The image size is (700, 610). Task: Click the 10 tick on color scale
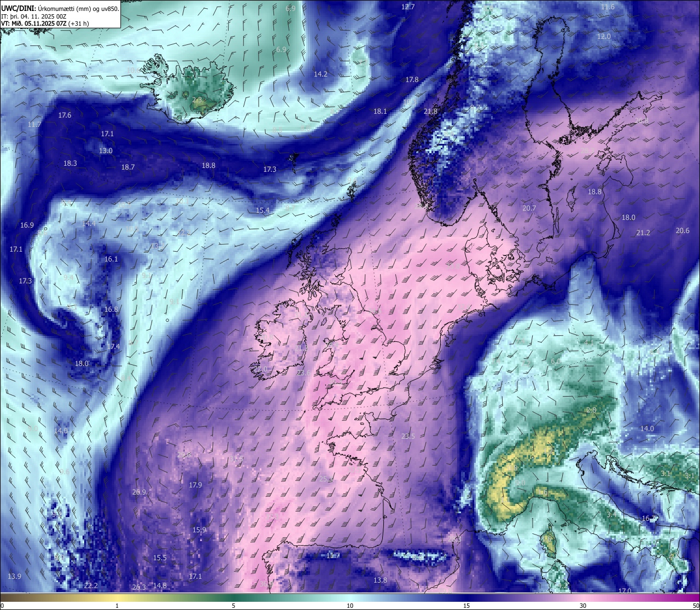(x=350, y=606)
